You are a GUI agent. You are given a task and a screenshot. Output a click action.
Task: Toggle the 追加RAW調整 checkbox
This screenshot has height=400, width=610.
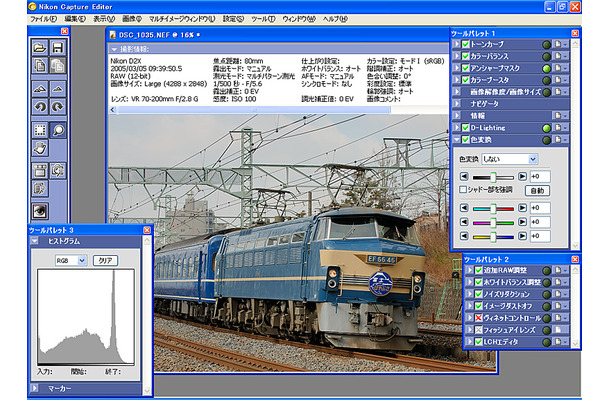coord(479,270)
